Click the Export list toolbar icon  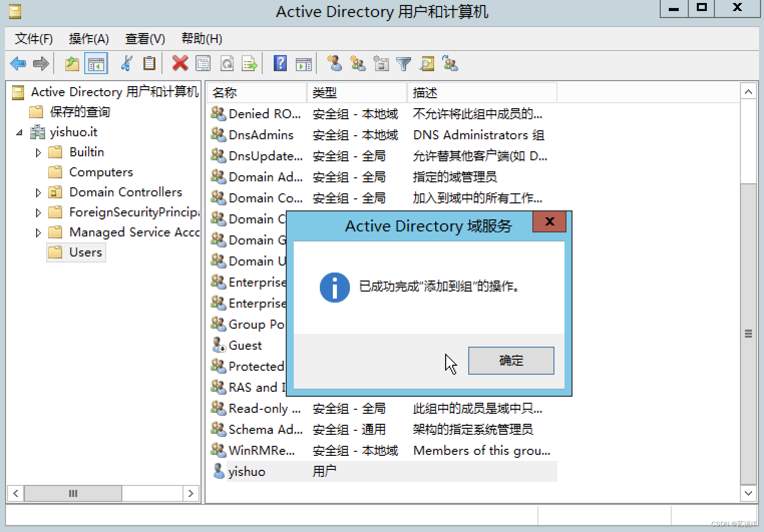tap(250, 64)
